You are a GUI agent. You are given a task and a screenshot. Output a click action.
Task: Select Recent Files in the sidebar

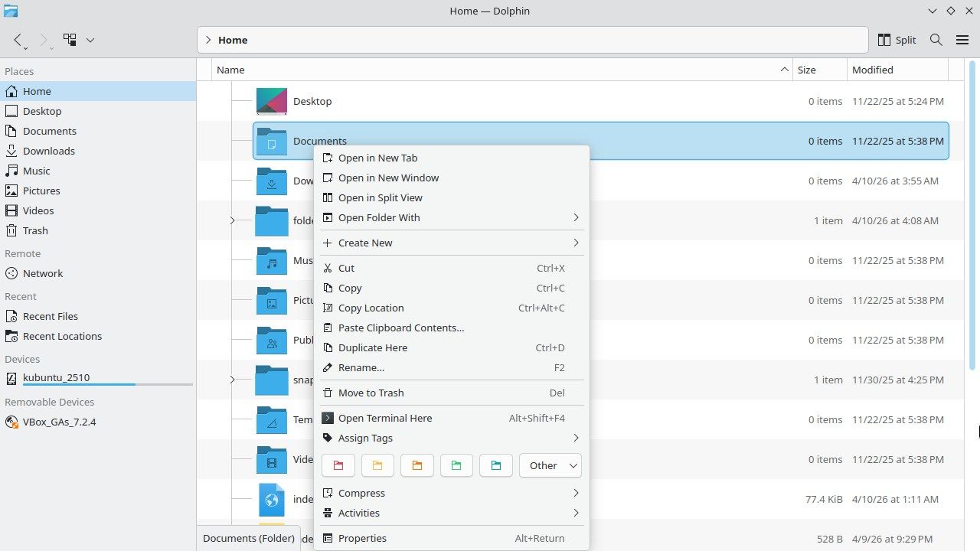[98, 316]
